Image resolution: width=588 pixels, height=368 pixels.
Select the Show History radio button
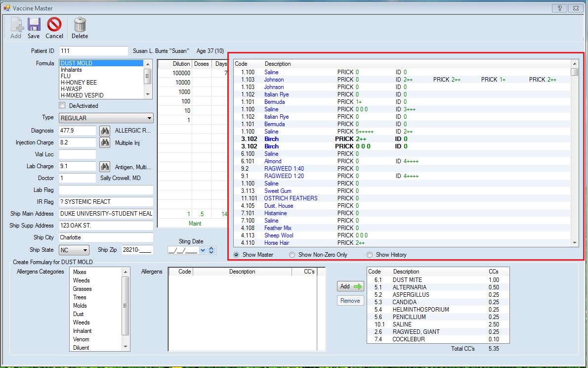click(x=370, y=255)
